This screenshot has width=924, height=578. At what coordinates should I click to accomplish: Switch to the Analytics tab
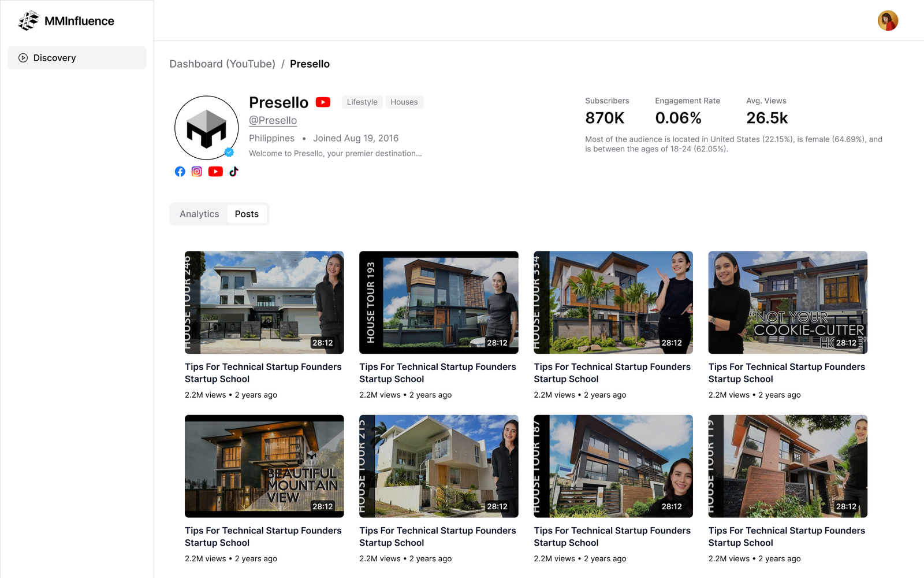click(199, 214)
